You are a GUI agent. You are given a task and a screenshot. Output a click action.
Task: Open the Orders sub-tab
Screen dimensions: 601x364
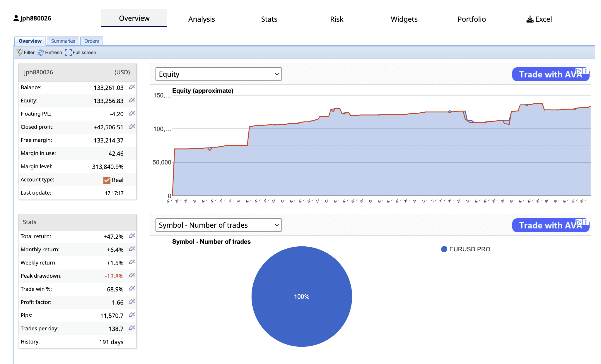point(91,41)
